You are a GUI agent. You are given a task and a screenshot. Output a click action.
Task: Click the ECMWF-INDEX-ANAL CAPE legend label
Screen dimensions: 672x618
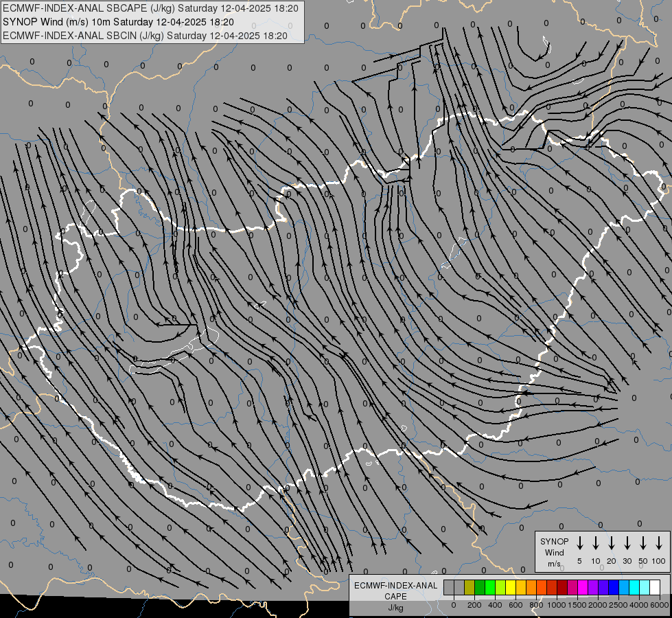point(395,591)
